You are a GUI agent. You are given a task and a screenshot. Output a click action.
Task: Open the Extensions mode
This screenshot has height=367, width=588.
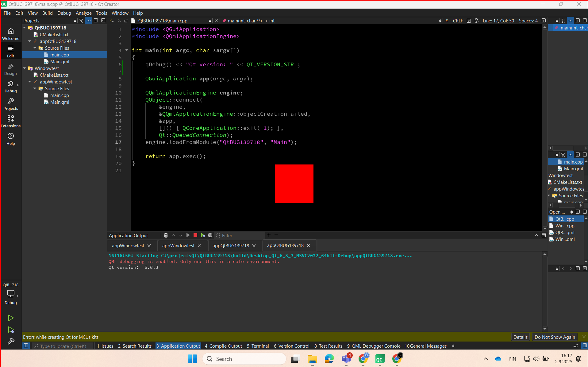click(11, 122)
